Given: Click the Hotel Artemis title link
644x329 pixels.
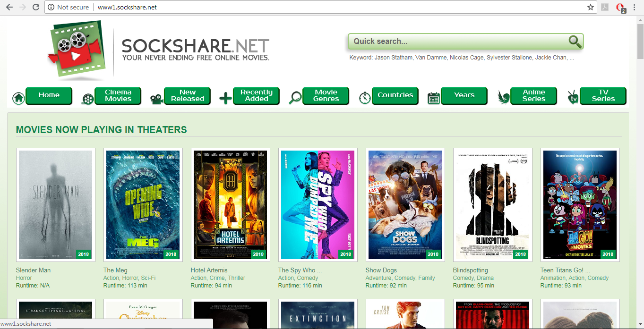Looking at the screenshot, I should [209, 270].
